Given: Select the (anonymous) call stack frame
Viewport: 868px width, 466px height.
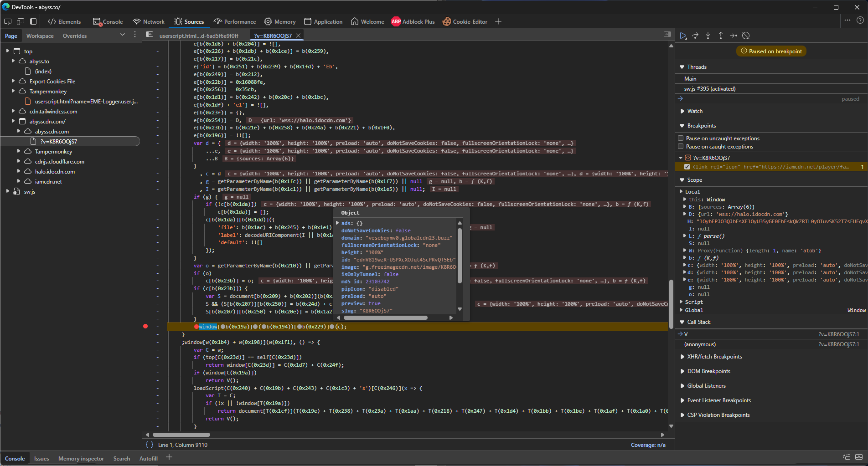Looking at the screenshot, I should pos(700,344).
